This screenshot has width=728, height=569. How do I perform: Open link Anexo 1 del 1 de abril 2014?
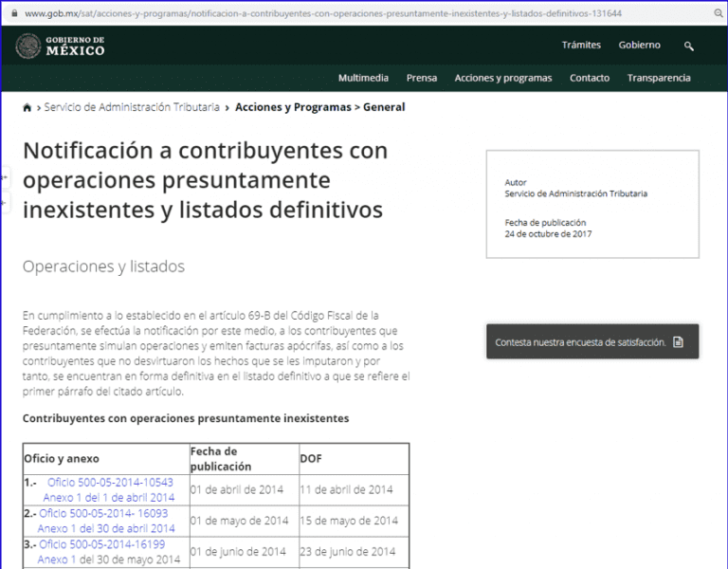tap(109, 498)
